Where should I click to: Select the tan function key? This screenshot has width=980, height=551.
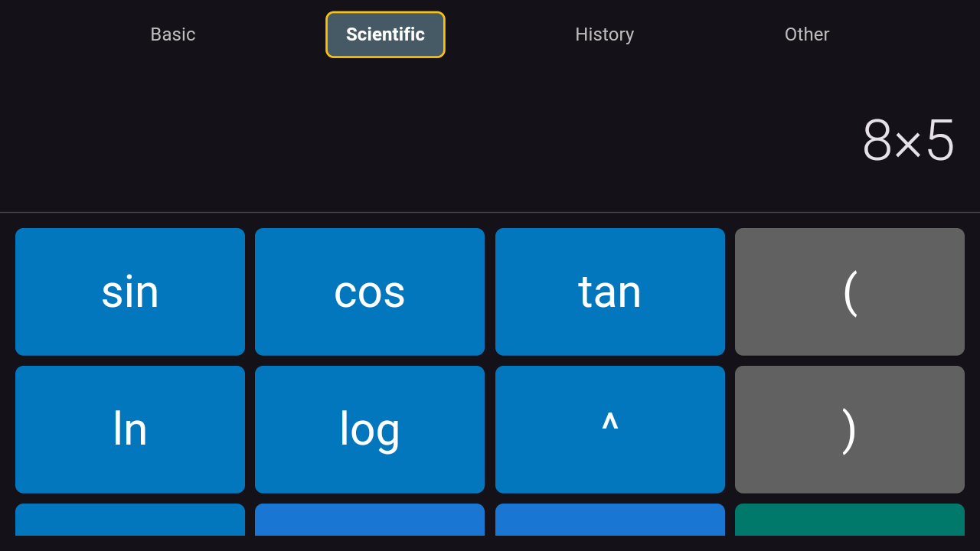tap(610, 292)
